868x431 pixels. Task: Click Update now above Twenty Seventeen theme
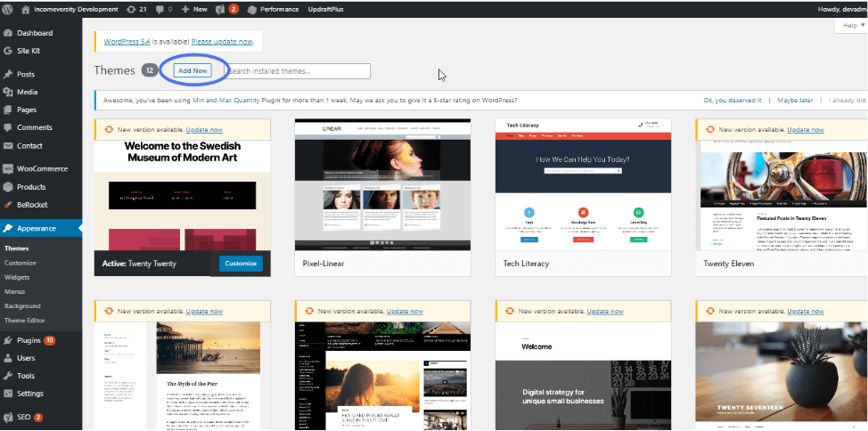coord(806,312)
